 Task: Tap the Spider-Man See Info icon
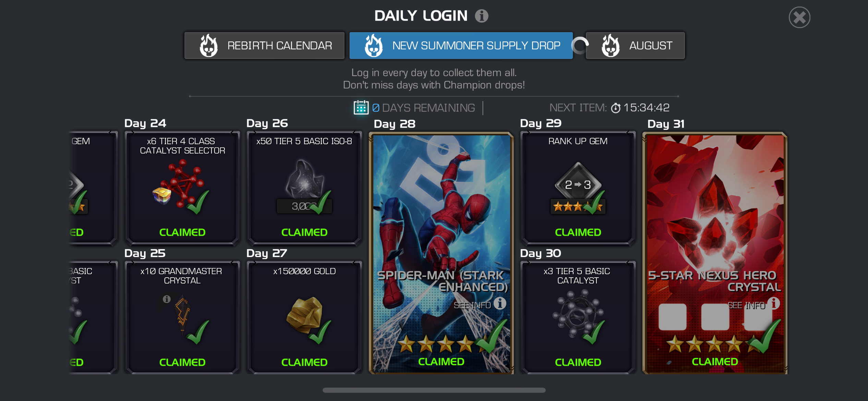tap(500, 303)
